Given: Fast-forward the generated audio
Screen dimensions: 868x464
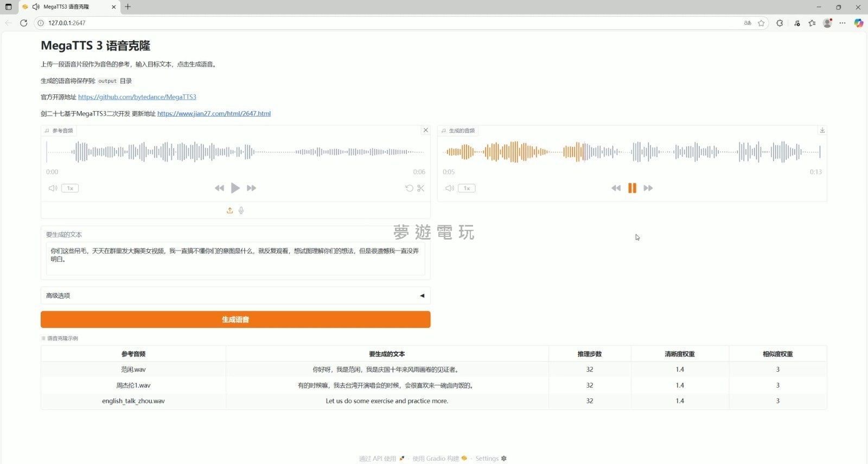Looking at the screenshot, I should (648, 188).
